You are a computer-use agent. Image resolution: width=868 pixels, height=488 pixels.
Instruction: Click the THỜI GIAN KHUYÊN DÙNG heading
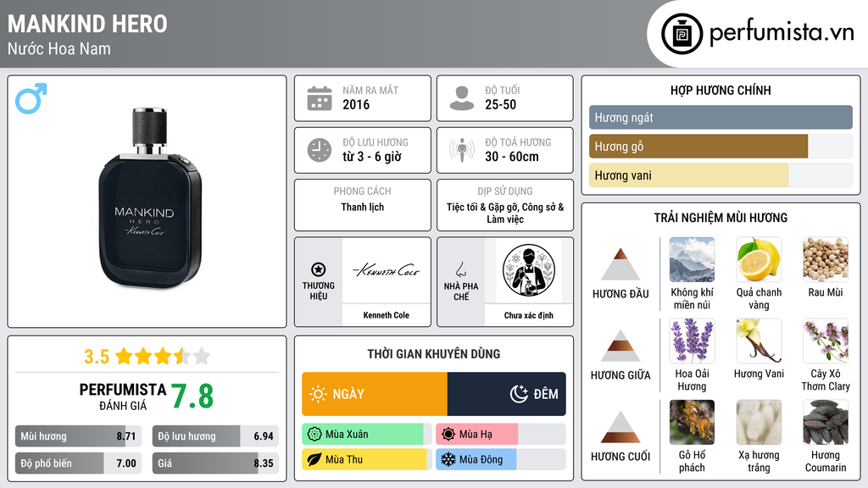[434, 354]
